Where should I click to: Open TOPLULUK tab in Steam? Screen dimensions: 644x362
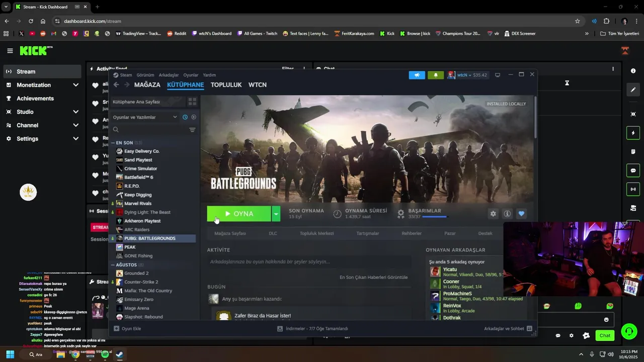226,84
